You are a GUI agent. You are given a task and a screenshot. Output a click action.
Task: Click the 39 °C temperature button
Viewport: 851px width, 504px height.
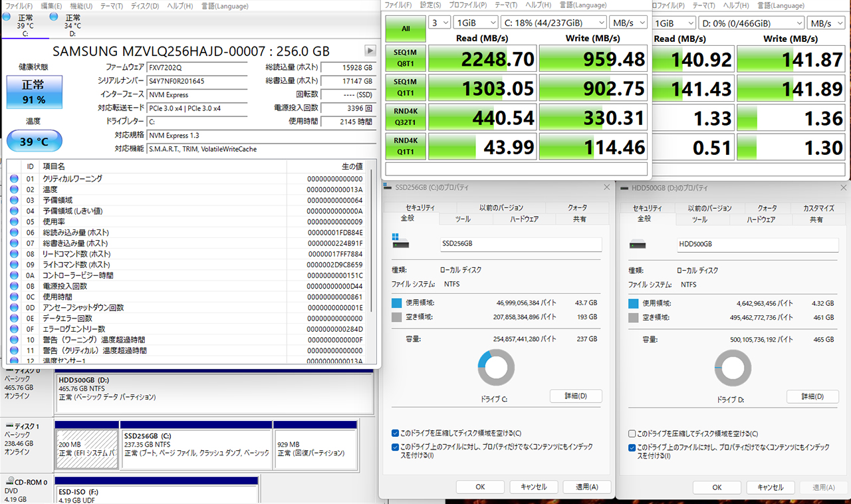(34, 141)
